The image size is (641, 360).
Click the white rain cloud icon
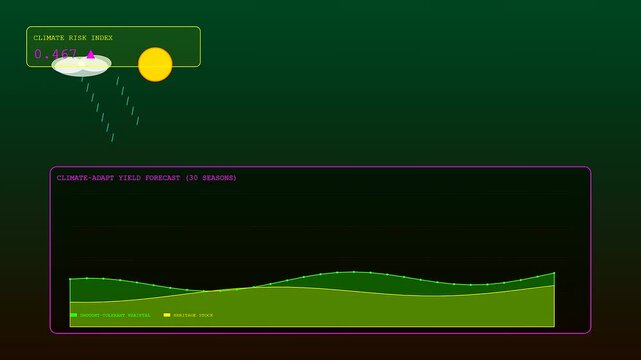tap(81, 66)
